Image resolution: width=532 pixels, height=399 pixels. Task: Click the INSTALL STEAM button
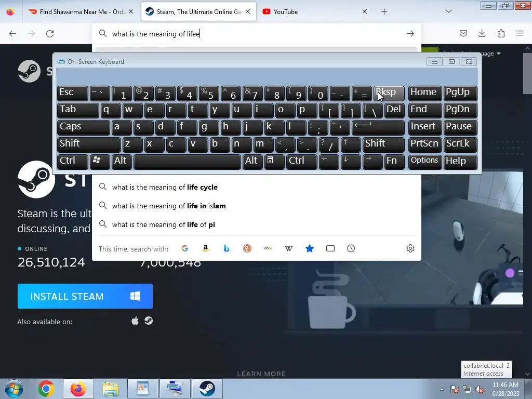coord(85,296)
